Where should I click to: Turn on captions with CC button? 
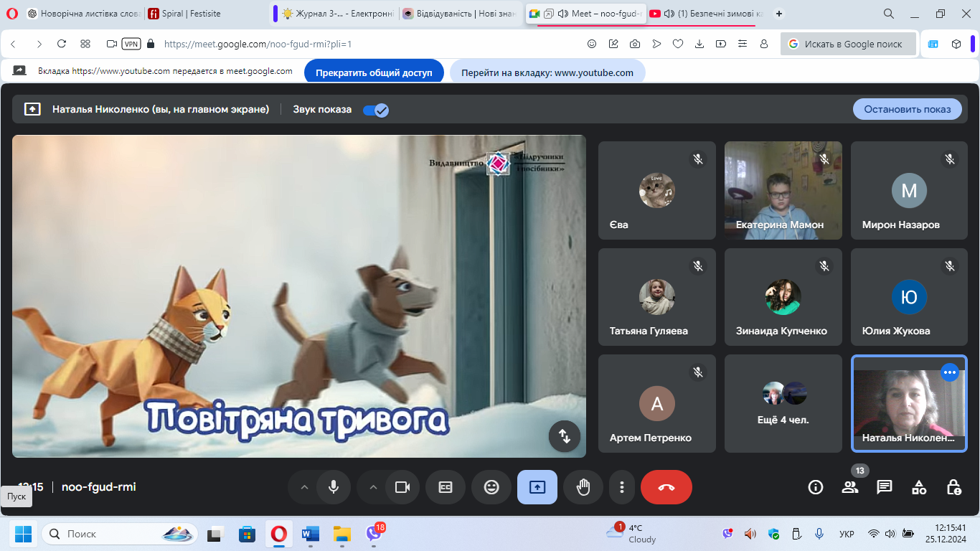(446, 487)
